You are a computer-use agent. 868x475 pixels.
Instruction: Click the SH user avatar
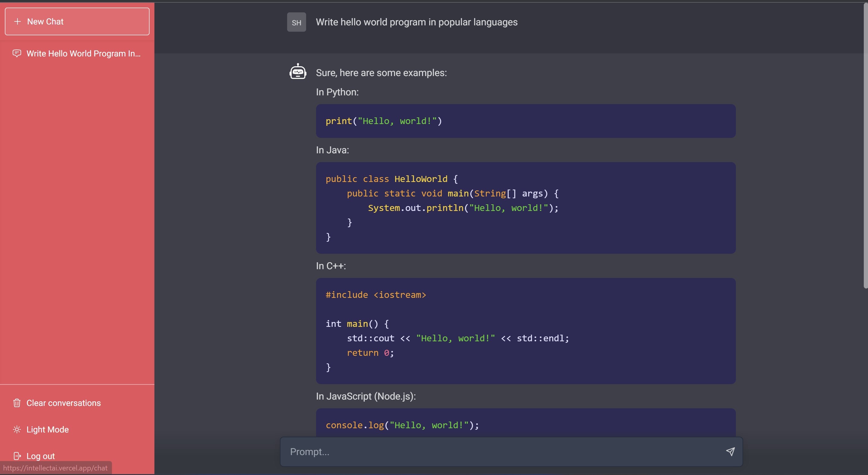(296, 22)
